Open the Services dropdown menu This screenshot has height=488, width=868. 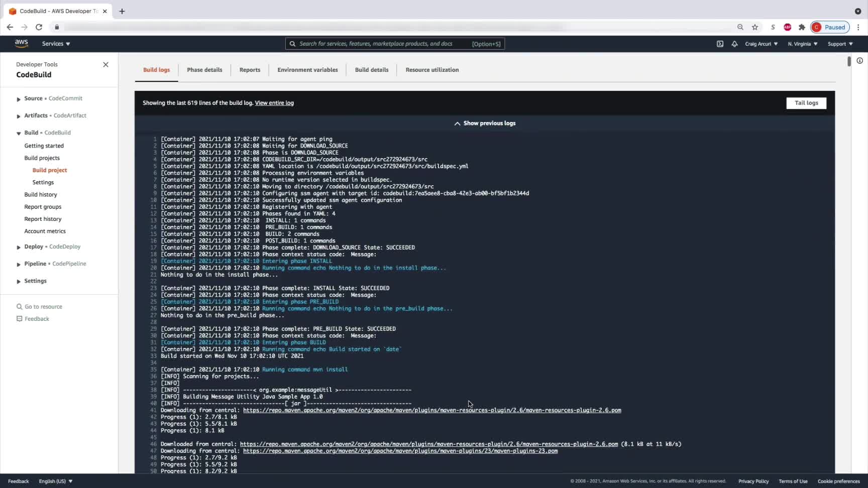click(x=56, y=44)
